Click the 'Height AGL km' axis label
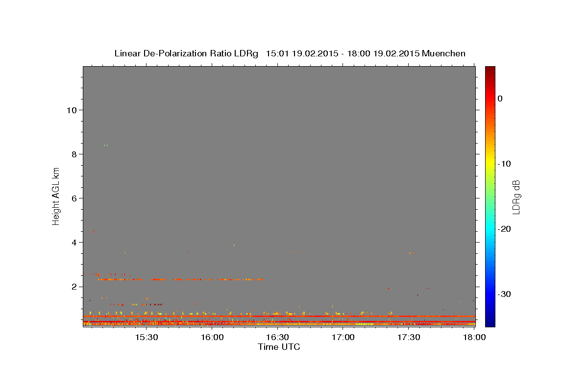The width and height of the screenshot is (588, 392). tap(56, 196)
